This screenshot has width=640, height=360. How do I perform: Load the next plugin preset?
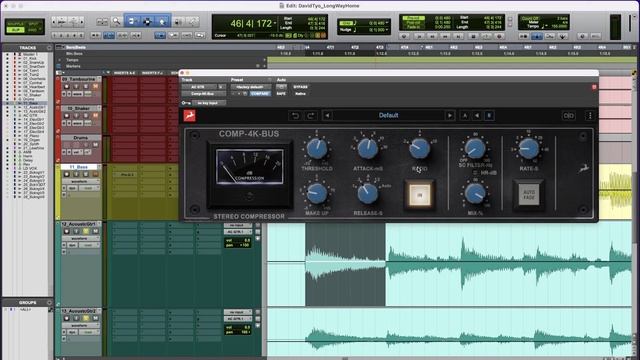(449, 116)
